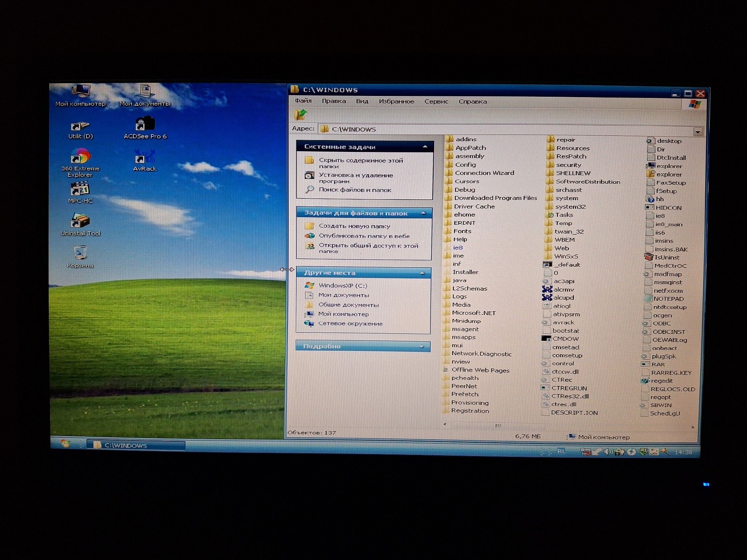Select the alcrmv file icon
The width and height of the screenshot is (747, 560).
click(547, 289)
